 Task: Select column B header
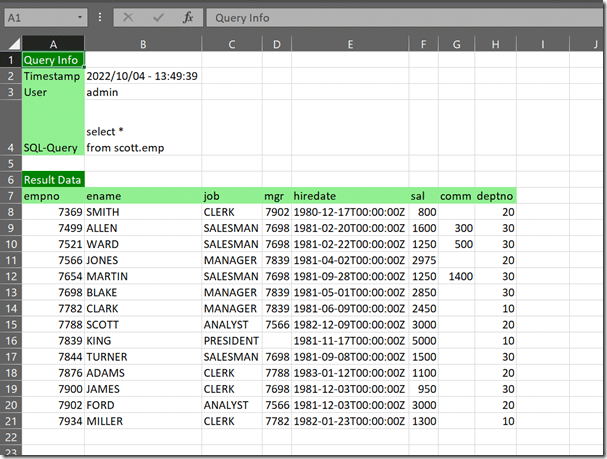pyautogui.click(x=142, y=43)
